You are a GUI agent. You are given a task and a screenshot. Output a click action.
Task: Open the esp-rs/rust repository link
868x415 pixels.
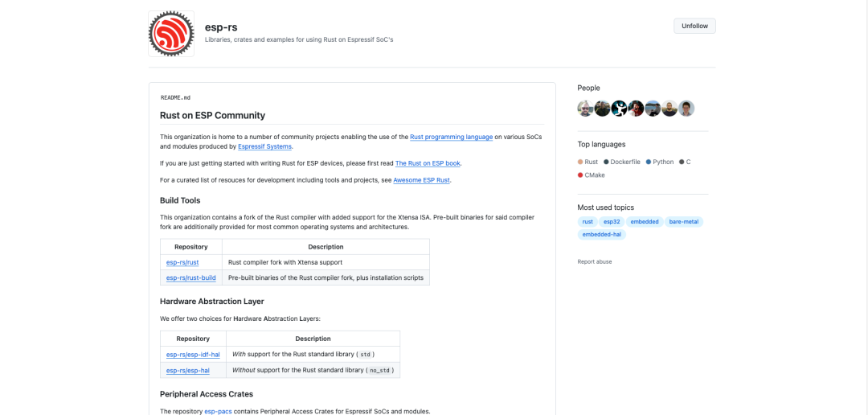coord(182,262)
